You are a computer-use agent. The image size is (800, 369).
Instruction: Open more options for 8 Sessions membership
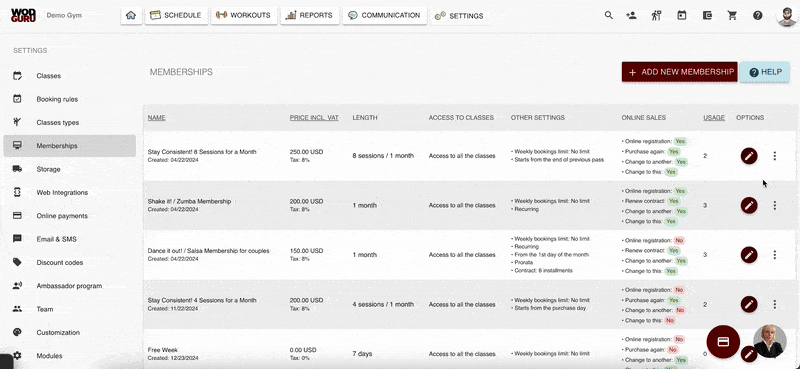774,156
